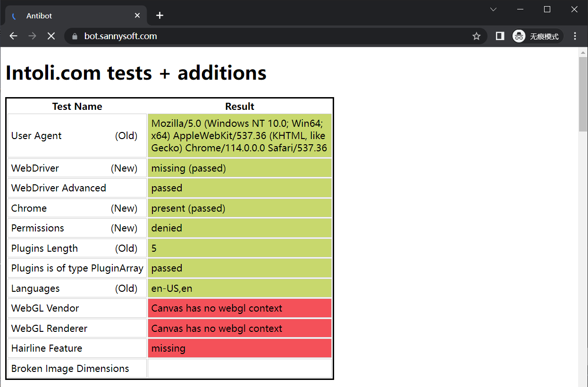Minimize the Chrome window
This screenshot has width=588, height=387.
pos(521,9)
